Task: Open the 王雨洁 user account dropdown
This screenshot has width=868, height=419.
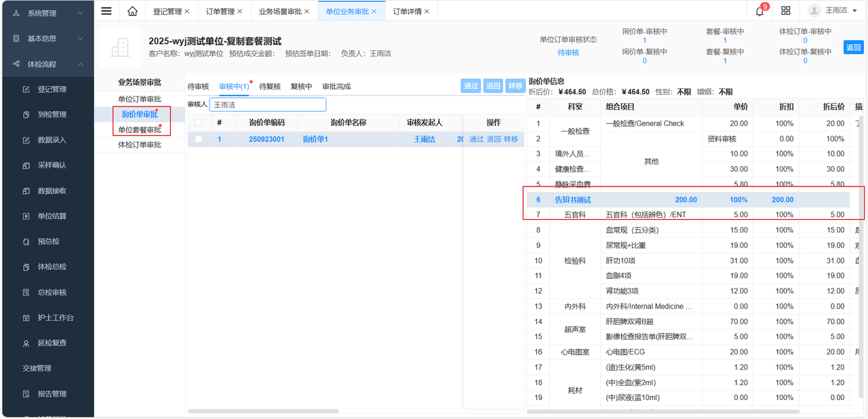Action: pyautogui.click(x=834, y=11)
